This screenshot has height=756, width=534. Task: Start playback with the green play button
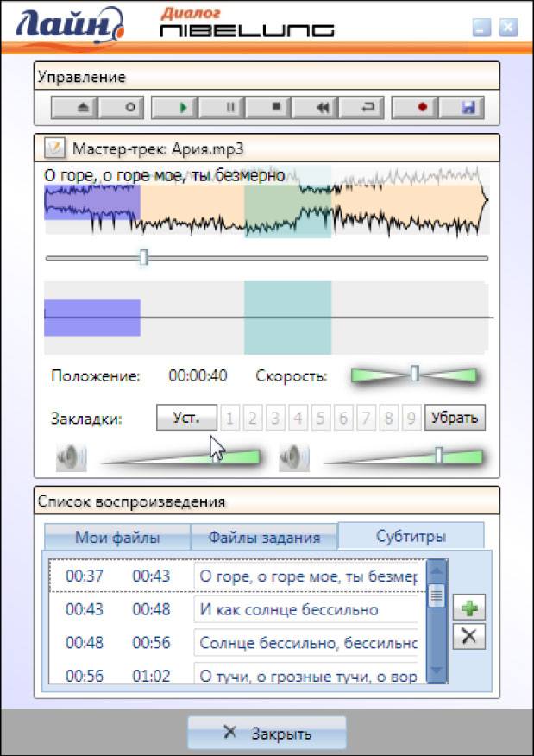click(175, 108)
